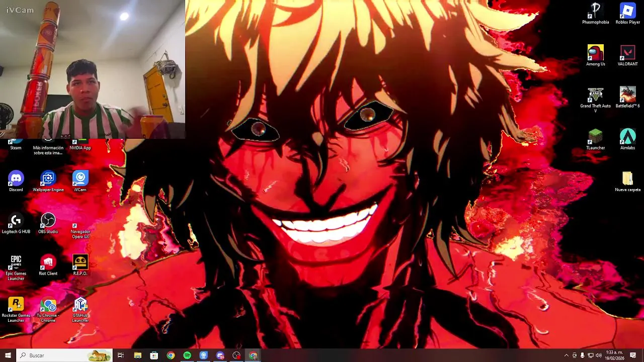Select the Epic Games Launcher icon
This screenshot has width=644, height=362.
click(x=16, y=267)
